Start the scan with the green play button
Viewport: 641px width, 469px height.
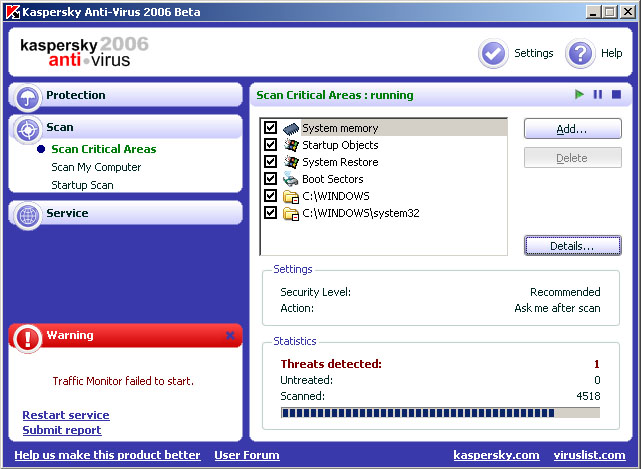tap(579, 94)
